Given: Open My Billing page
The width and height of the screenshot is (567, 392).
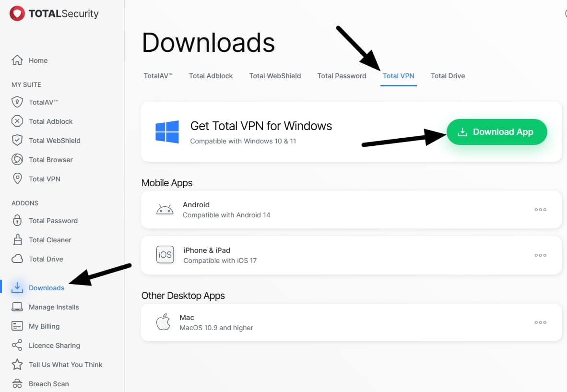Looking at the screenshot, I should (44, 326).
